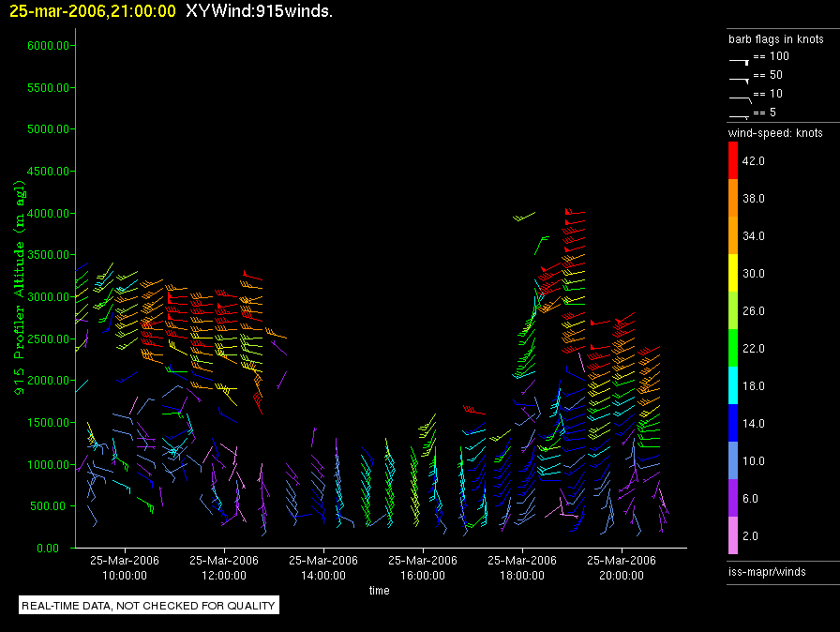Click the 'barb flags in knots' legend title

tap(775, 39)
